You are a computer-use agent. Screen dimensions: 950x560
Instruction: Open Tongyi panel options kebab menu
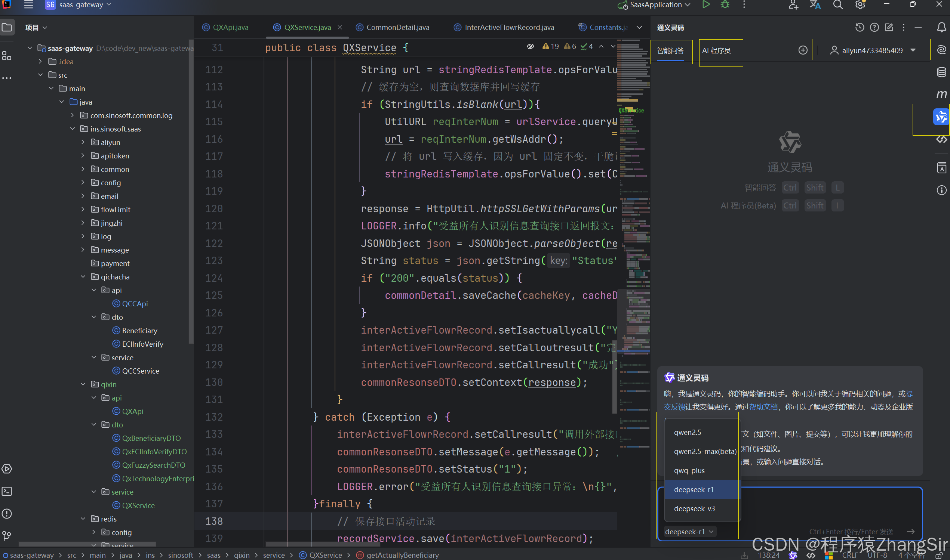click(904, 27)
